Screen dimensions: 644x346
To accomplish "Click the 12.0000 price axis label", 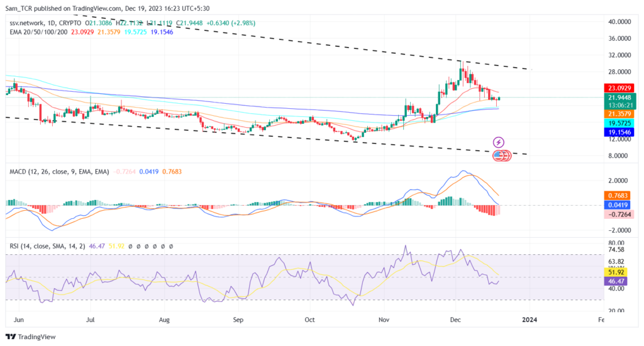I will pos(619,139).
